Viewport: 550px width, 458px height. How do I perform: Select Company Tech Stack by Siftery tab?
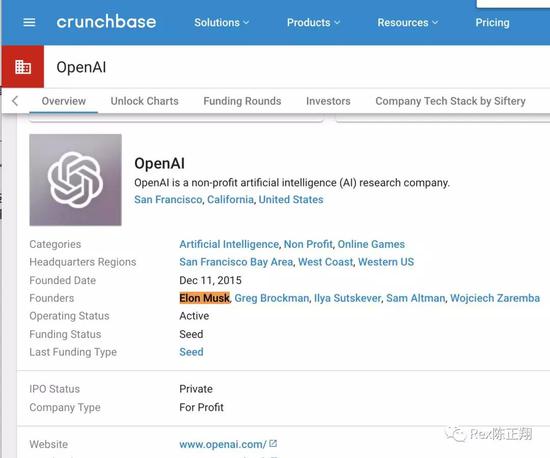(x=450, y=101)
